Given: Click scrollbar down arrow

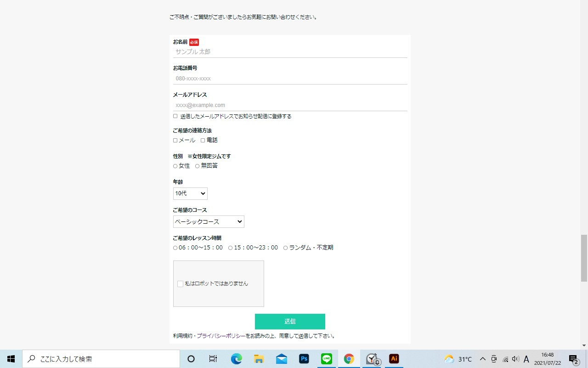Looking at the screenshot, I should (x=584, y=345).
